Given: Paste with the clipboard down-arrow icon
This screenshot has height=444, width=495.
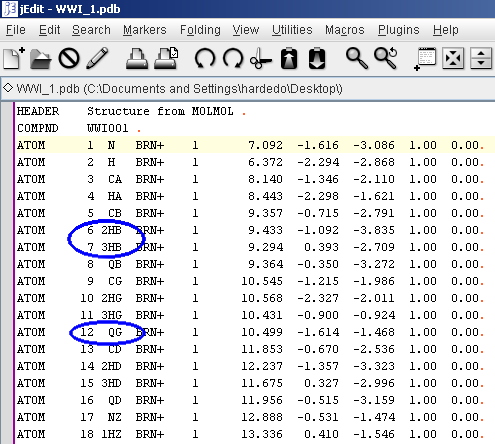Looking at the screenshot, I should point(317,58).
